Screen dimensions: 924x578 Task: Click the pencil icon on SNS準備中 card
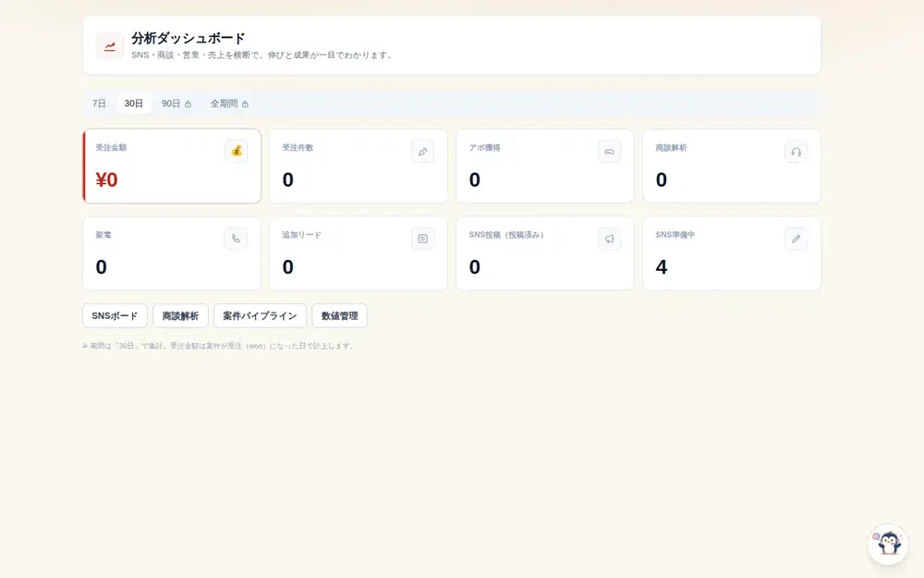point(796,239)
